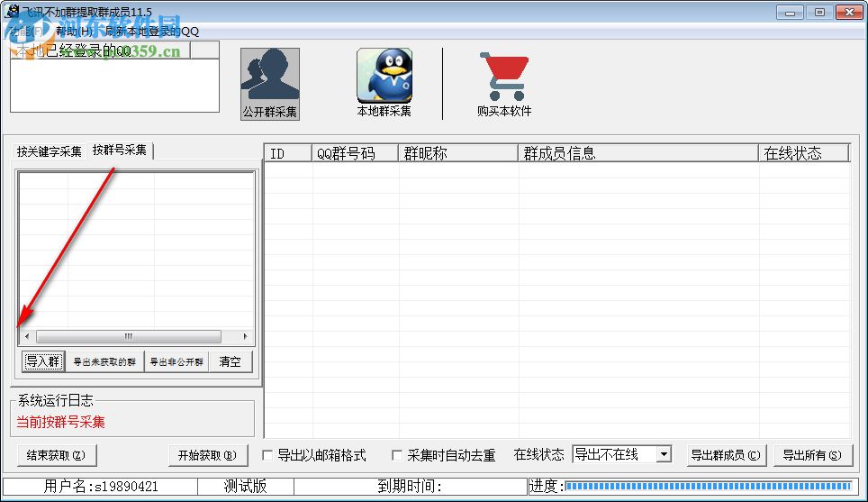Stop fetching with 结束获取(Z)
The image size is (868, 502).
57,455
